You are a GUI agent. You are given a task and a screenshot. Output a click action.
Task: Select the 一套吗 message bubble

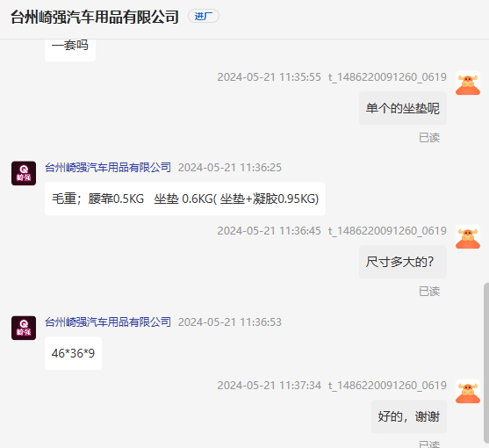pos(70,49)
